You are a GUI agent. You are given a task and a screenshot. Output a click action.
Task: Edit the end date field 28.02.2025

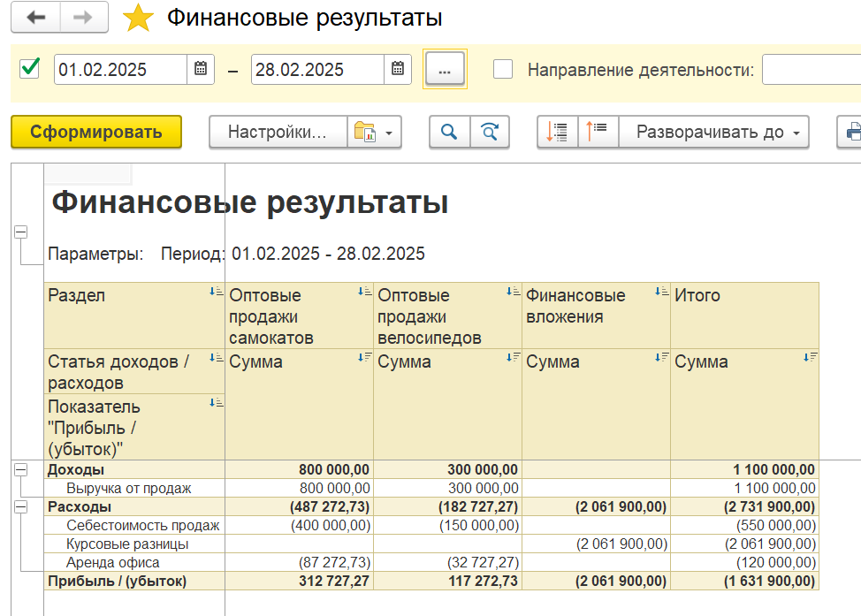coord(317,69)
